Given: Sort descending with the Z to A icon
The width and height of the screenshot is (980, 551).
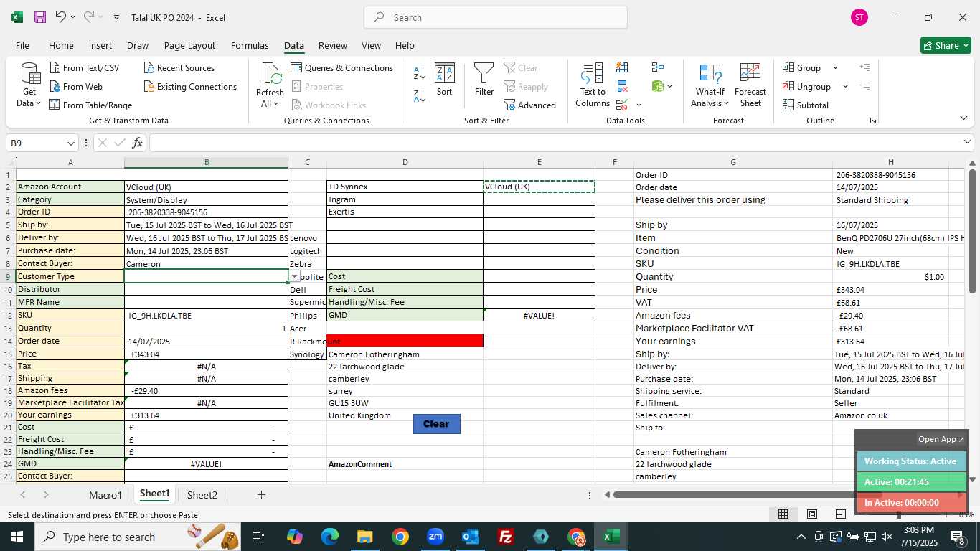Looking at the screenshot, I should [x=420, y=95].
